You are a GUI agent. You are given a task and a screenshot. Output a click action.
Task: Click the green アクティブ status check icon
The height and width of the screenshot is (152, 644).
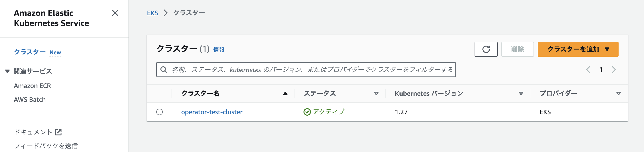coord(307,112)
